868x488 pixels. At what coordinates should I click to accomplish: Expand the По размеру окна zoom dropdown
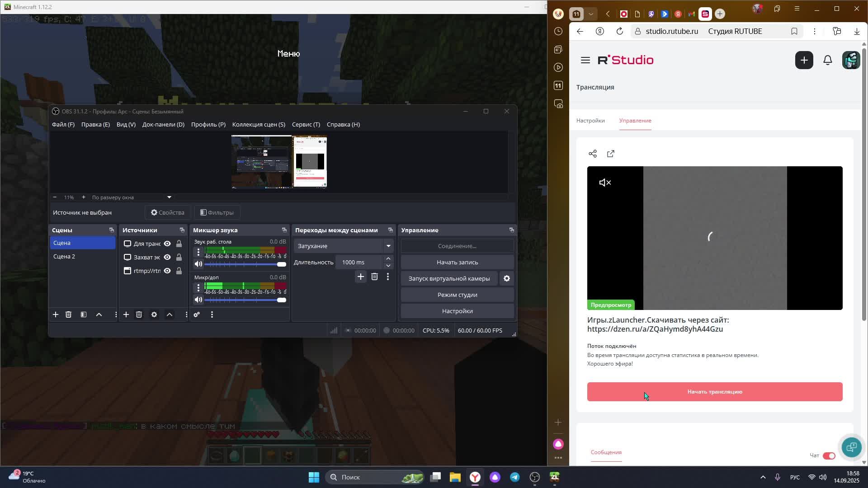pos(169,197)
